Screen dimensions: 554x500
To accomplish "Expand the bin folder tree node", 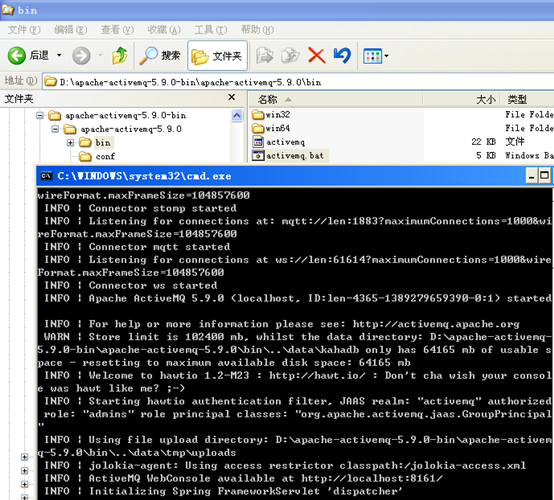I will 70,143.
